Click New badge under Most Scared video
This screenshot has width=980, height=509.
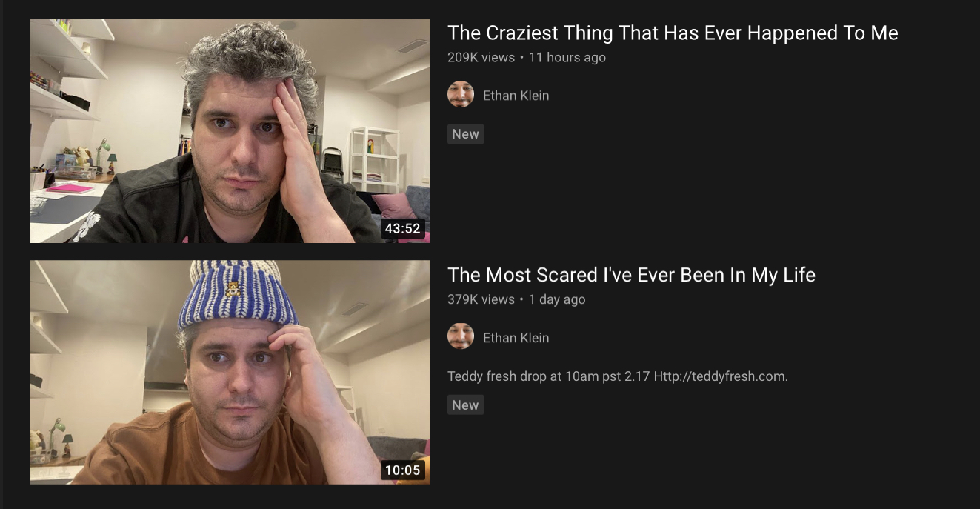click(465, 405)
